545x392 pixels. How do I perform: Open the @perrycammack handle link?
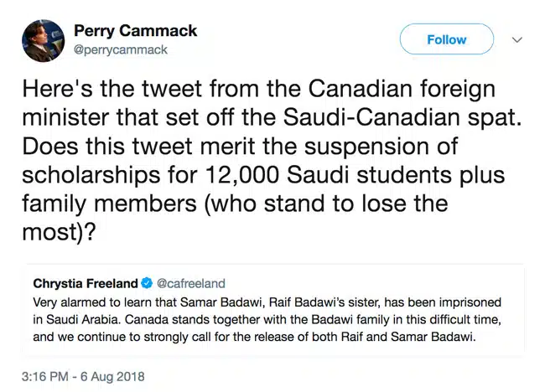coord(121,50)
